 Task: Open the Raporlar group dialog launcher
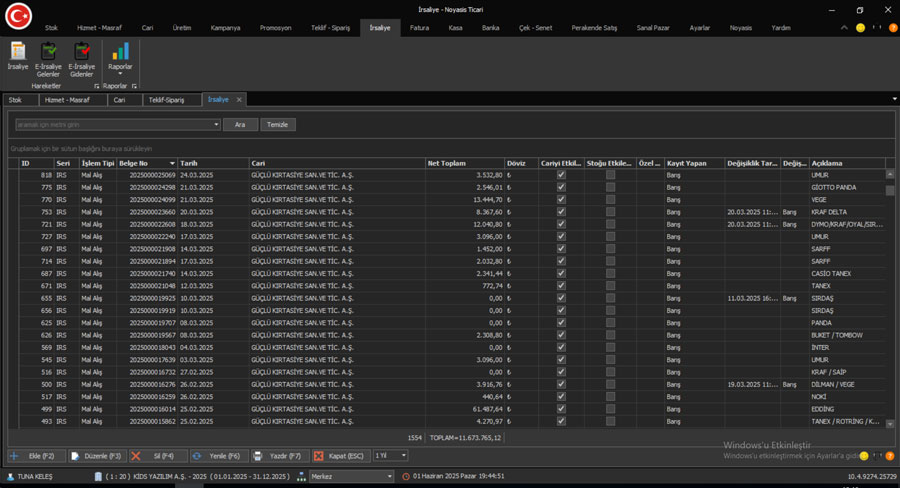[134, 86]
